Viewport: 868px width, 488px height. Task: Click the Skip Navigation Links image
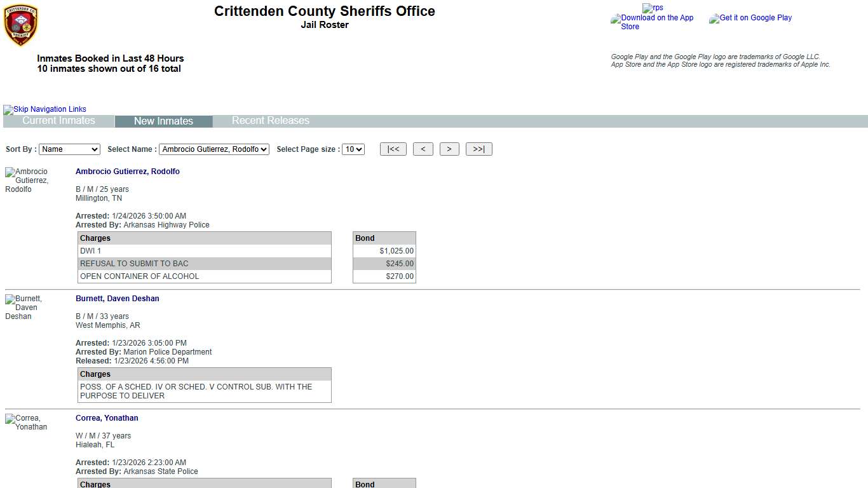point(44,109)
